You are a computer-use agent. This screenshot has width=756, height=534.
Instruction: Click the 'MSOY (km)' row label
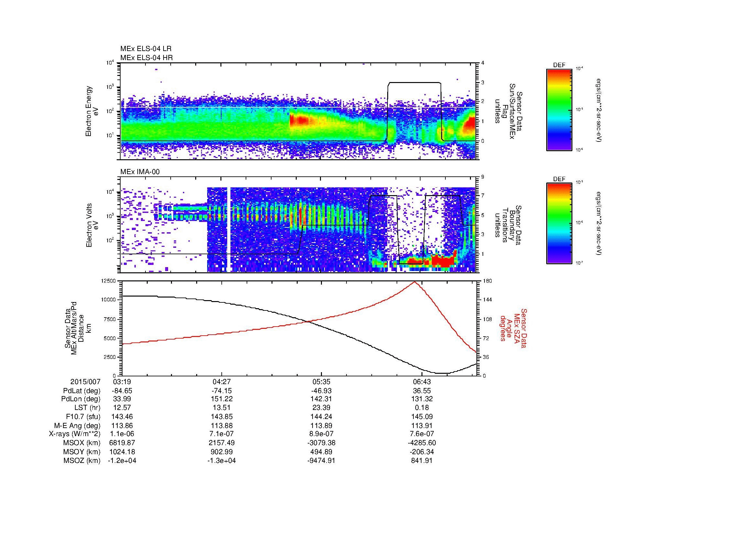(x=82, y=452)
